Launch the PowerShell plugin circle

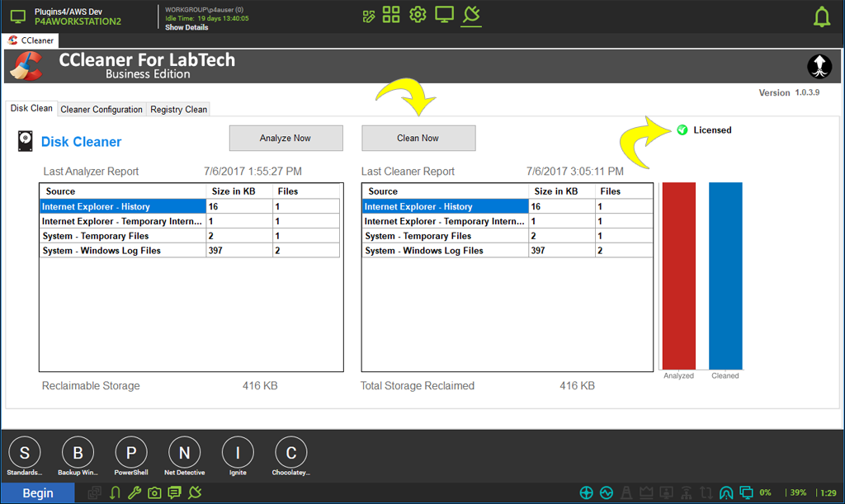pyautogui.click(x=131, y=453)
